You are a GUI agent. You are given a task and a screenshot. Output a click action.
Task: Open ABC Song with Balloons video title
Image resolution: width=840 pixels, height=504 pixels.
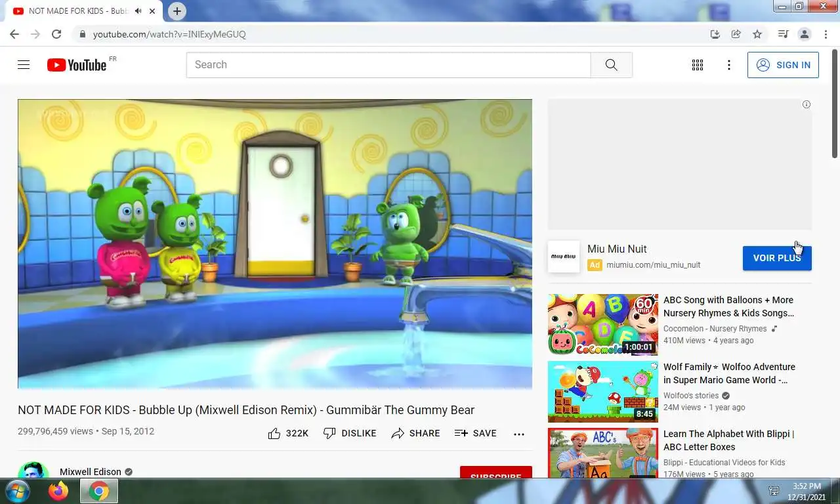click(728, 306)
